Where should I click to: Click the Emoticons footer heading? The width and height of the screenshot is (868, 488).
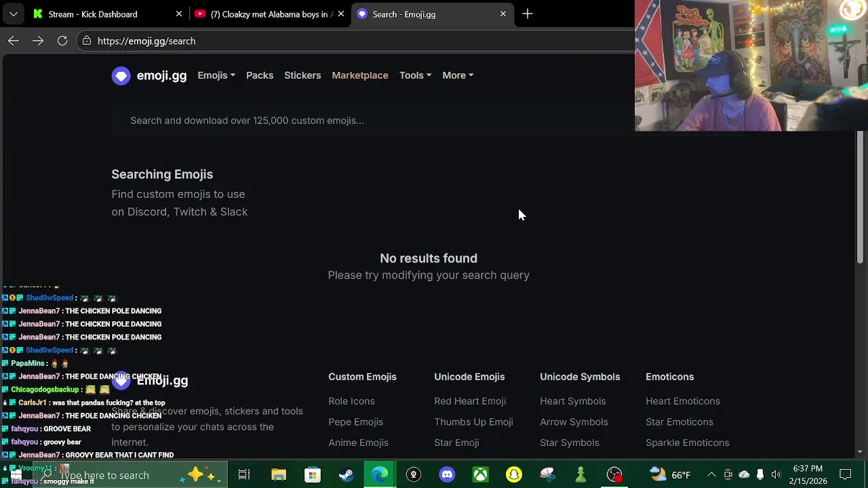(670, 377)
